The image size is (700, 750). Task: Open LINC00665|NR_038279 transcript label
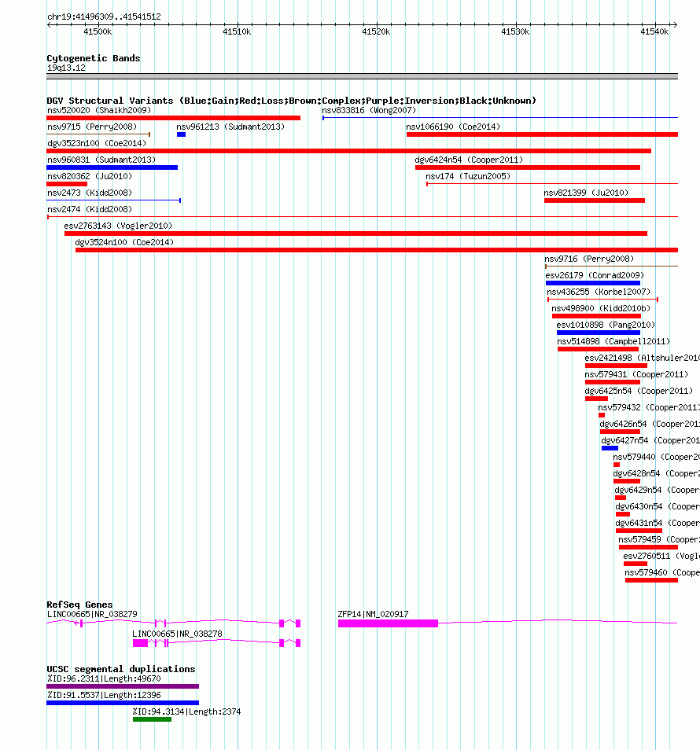[x=92, y=614]
